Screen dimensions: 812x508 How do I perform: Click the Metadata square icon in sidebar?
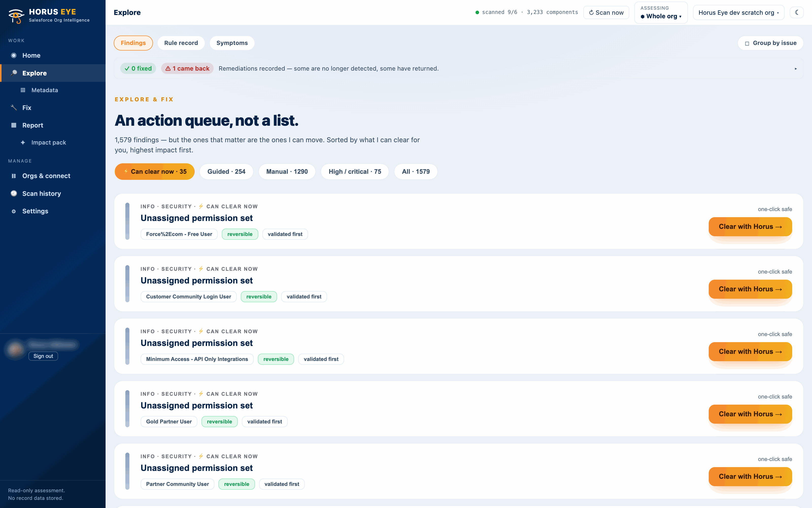(x=23, y=90)
